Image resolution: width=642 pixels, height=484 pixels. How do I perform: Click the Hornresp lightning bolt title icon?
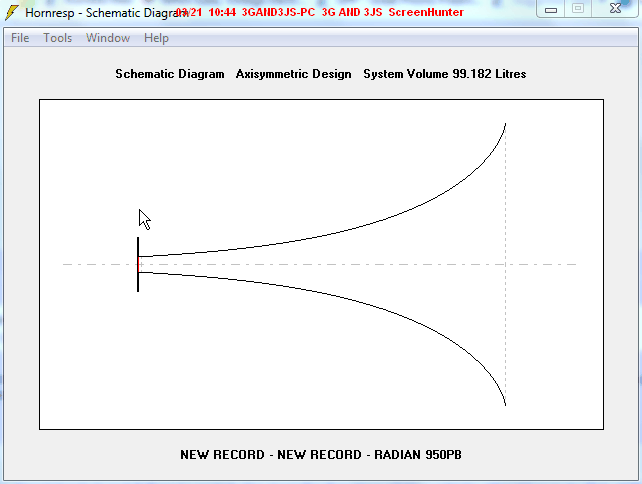12,12
